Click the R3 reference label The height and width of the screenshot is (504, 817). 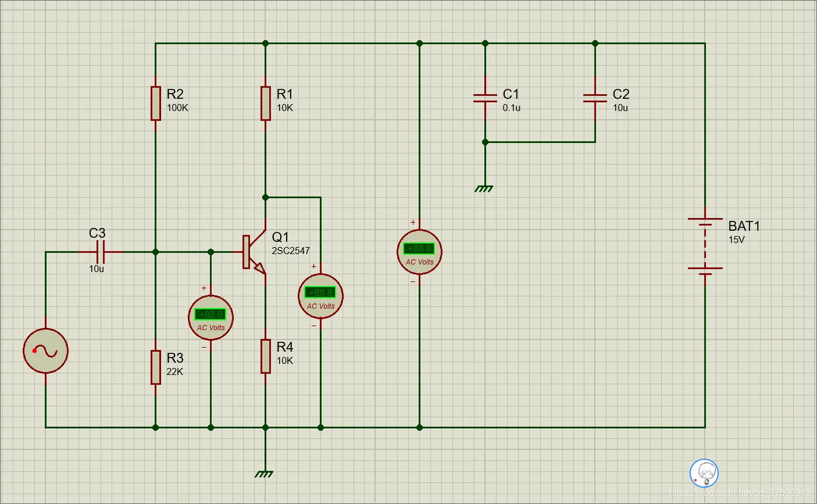tap(175, 358)
